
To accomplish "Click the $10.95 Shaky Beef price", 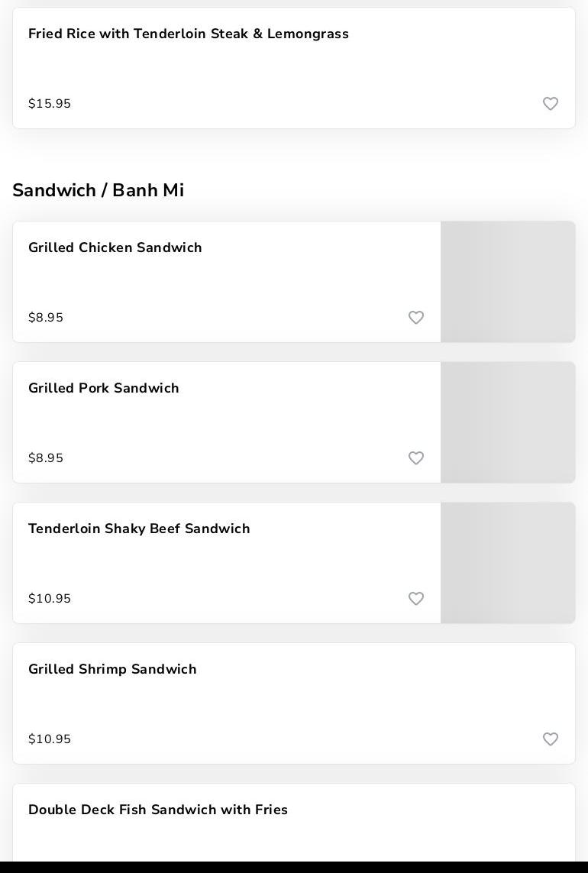I will pos(50,599).
